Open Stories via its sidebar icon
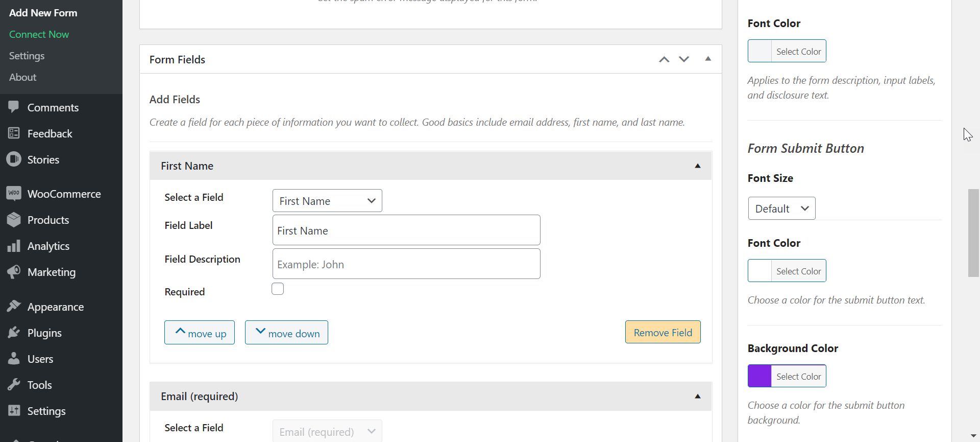This screenshot has height=442, width=980. coord(14,159)
